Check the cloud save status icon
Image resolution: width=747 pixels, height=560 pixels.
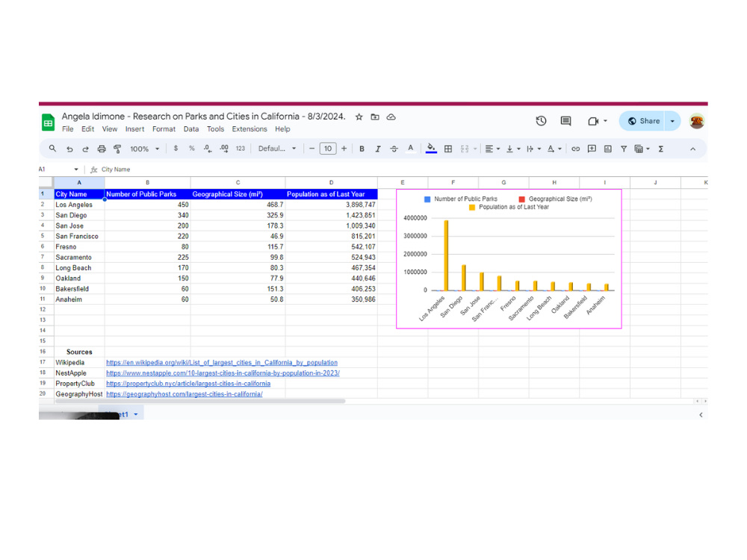(x=391, y=116)
